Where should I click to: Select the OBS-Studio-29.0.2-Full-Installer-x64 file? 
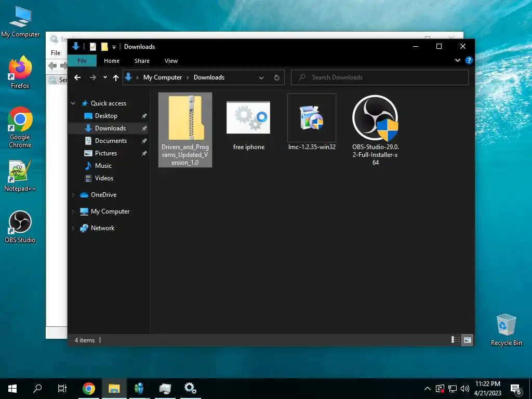coord(375,130)
